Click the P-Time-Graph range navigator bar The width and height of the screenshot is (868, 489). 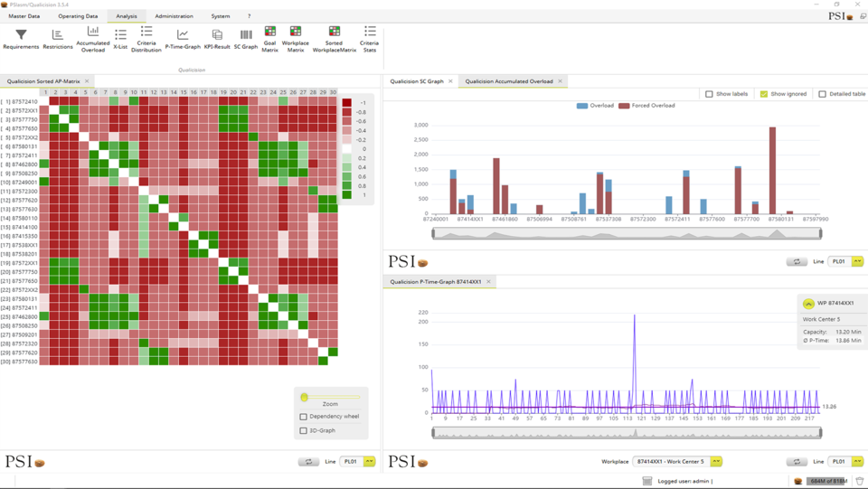click(627, 433)
